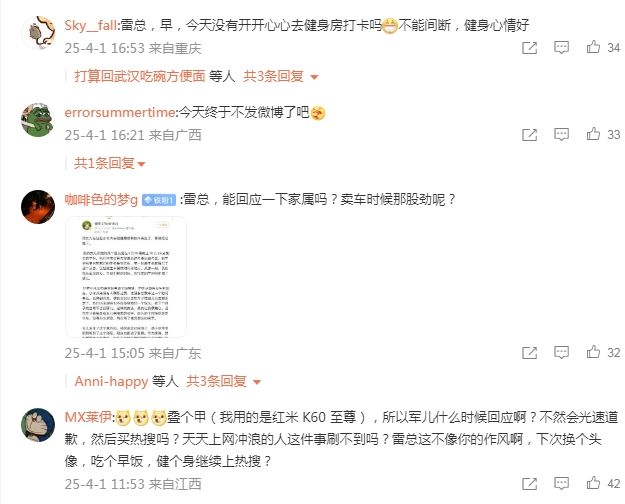The width and height of the screenshot is (625, 504).
Task: Visit 打算回武汉吃碗方便面 replier profile
Action: click(x=140, y=76)
